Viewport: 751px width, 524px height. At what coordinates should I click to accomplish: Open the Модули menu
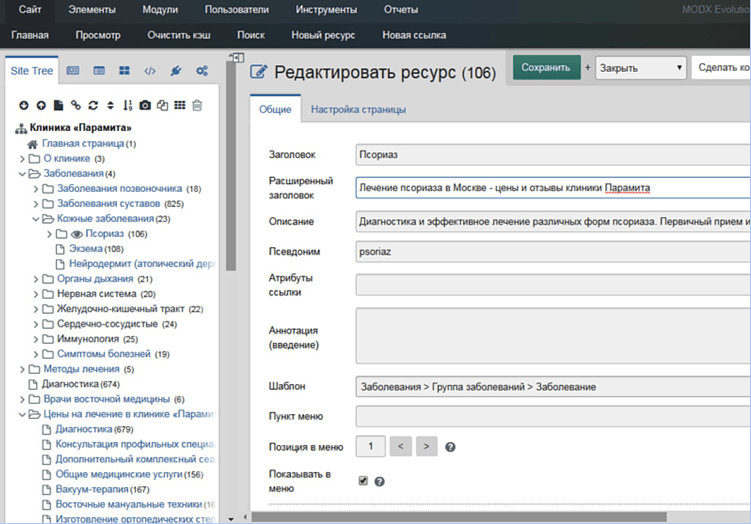(160, 10)
